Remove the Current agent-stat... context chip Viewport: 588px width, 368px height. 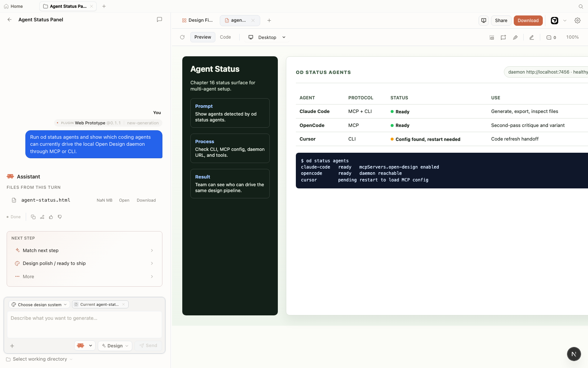[123, 304]
